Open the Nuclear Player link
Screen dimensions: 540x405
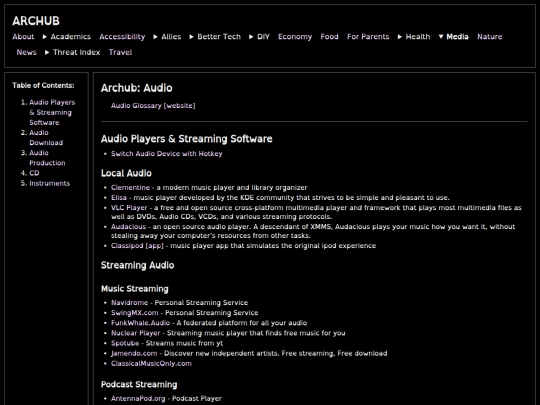point(135,333)
